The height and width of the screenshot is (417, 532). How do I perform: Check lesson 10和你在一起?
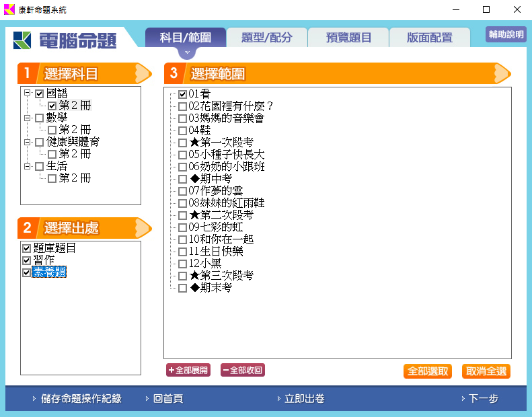pos(182,239)
